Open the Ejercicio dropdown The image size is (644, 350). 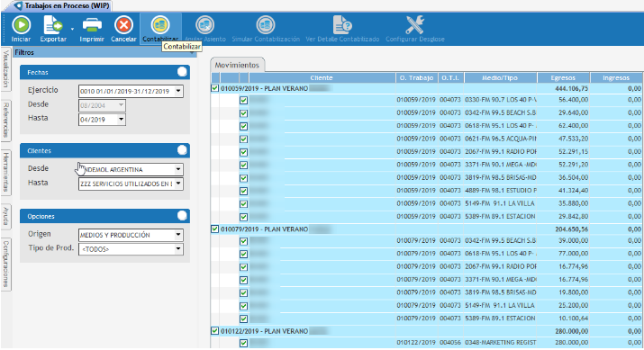tap(178, 91)
